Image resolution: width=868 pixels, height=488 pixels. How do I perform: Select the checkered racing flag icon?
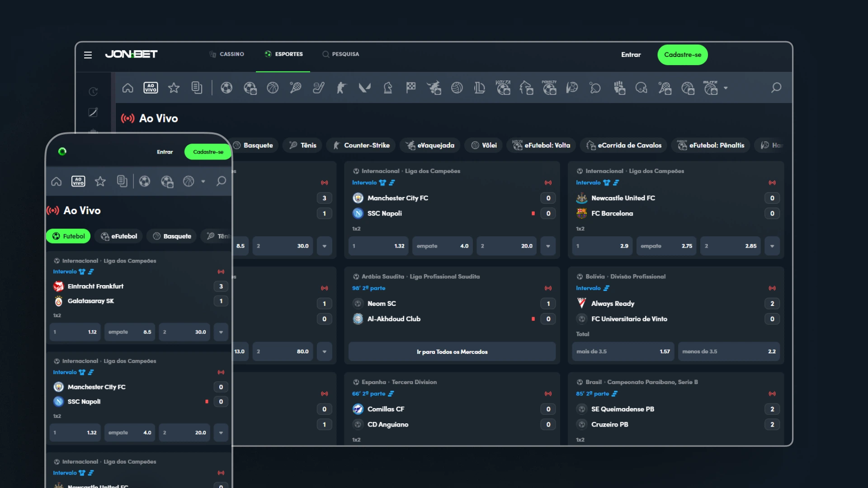(x=410, y=88)
